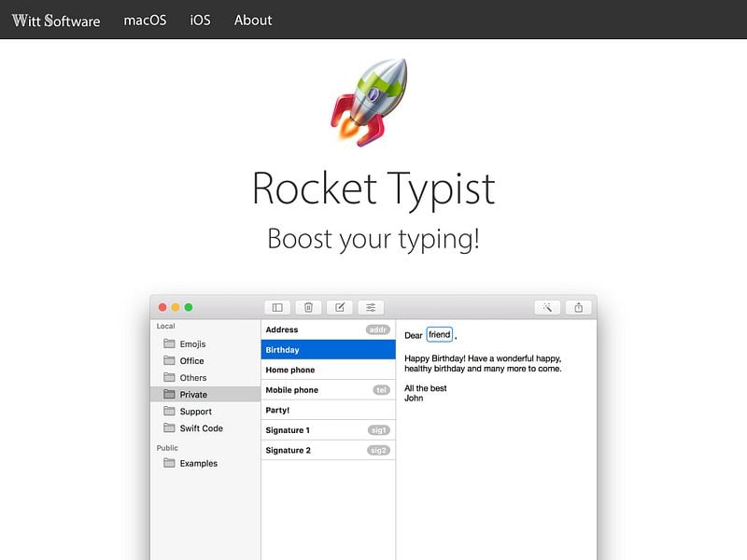Click the Rocket Typist heading
The height and width of the screenshot is (560, 747).
[373, 189]
